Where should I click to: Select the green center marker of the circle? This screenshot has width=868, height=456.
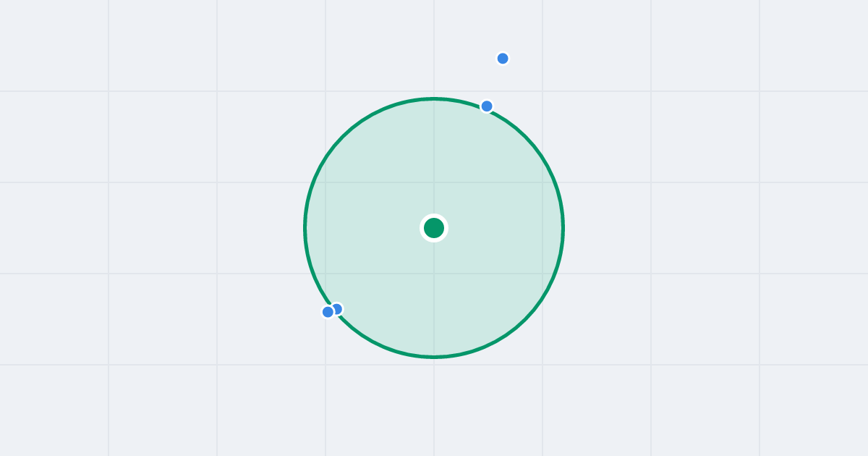[x=434, y=228]
